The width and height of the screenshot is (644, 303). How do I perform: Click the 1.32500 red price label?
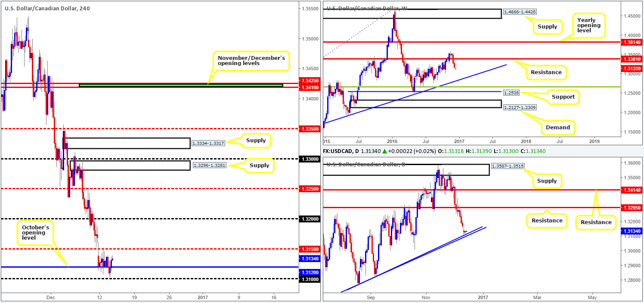(309, 189)
